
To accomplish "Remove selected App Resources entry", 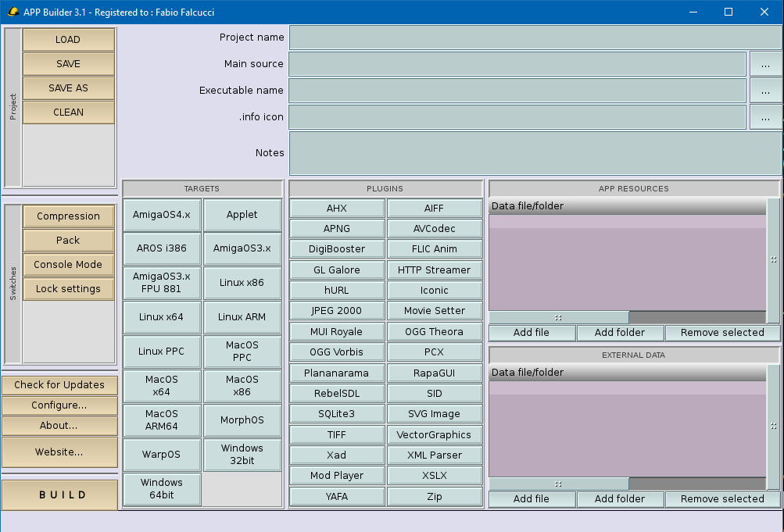I will click(721, 332).
